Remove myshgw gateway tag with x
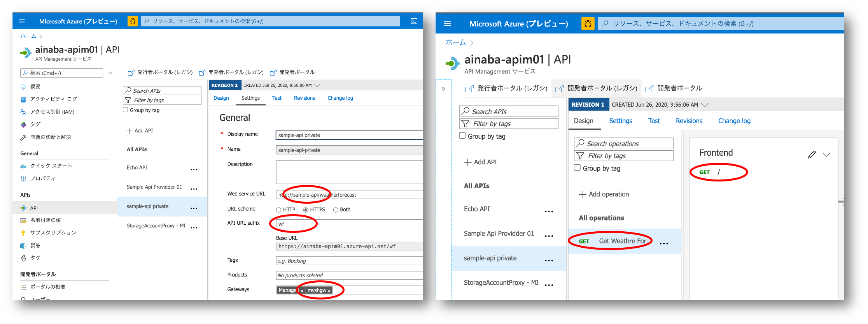 point(329,291)
